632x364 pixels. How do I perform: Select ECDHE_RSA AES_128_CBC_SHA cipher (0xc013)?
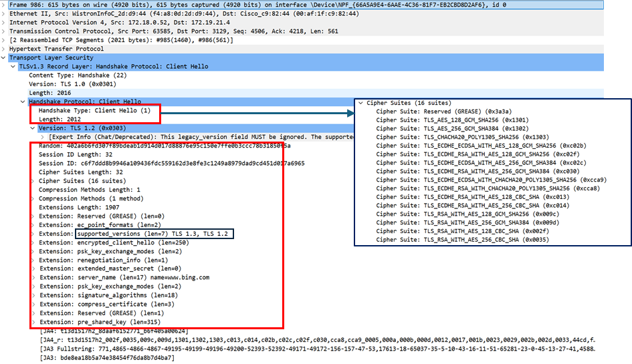tap(473, 197)
